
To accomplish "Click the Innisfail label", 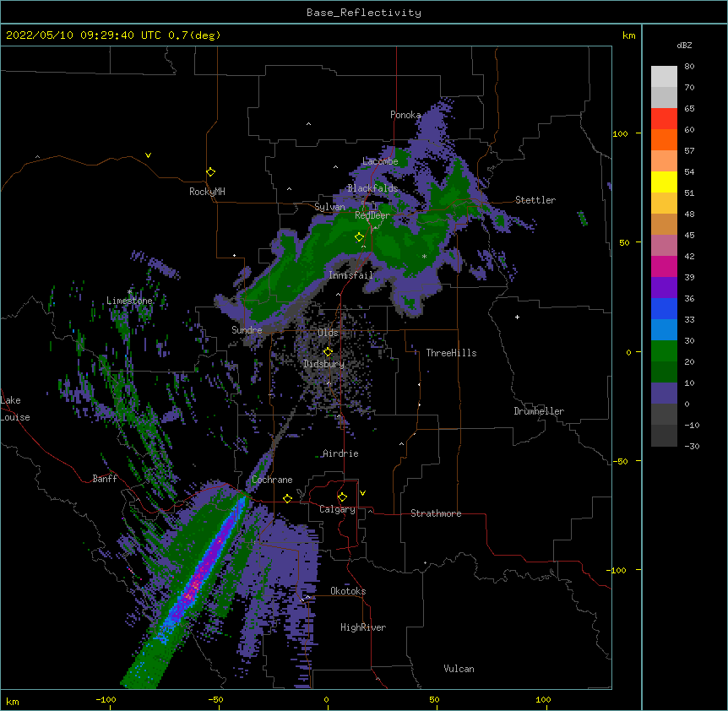I will 350,275.
